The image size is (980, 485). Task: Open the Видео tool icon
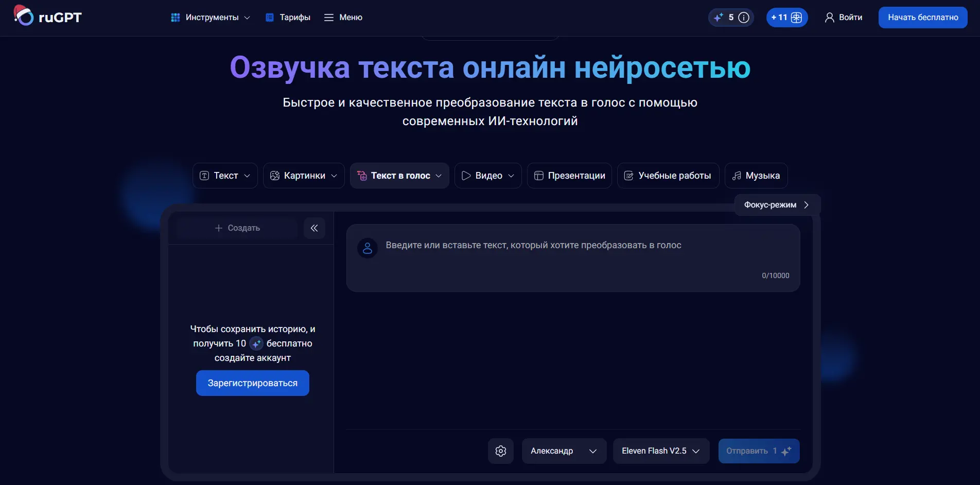466,176
